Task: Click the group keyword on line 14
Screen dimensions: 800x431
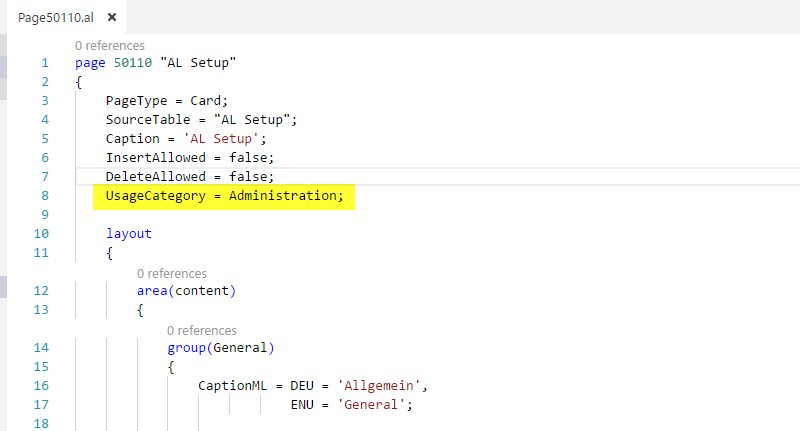Action: coord(186,348)
